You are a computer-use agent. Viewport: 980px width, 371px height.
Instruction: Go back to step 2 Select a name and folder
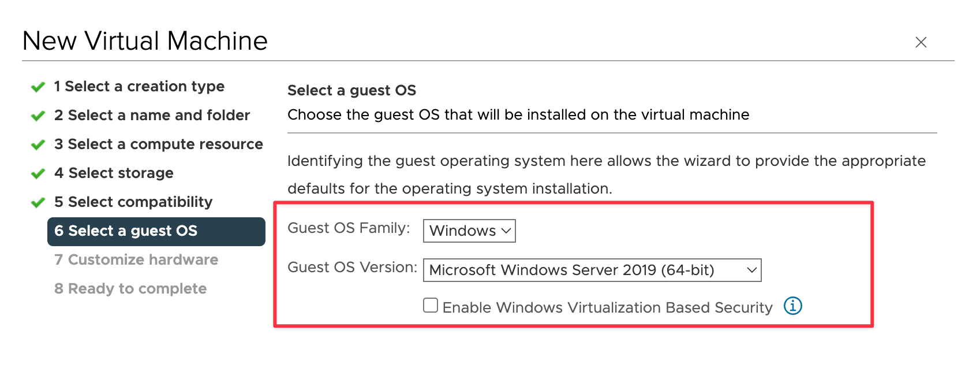(x=152, y=115)
